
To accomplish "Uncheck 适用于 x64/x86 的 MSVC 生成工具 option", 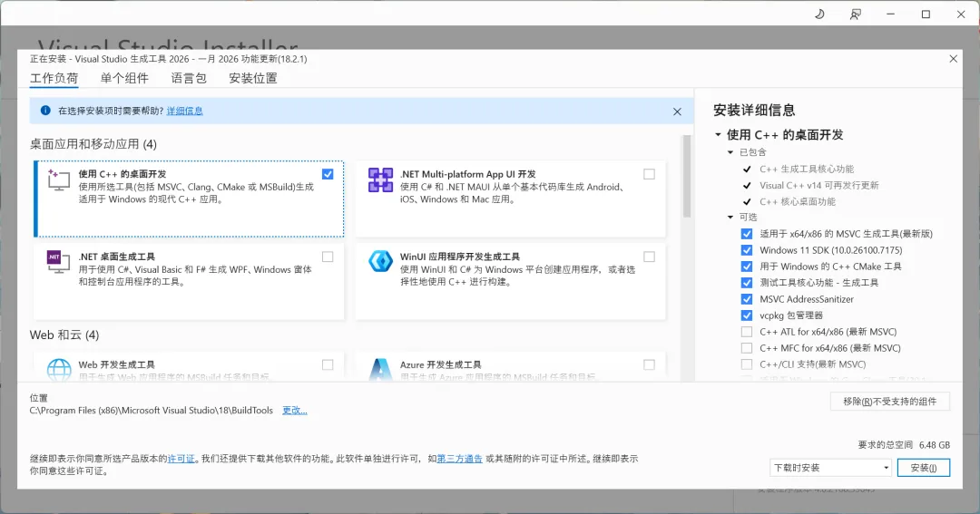I will [746, 234].
